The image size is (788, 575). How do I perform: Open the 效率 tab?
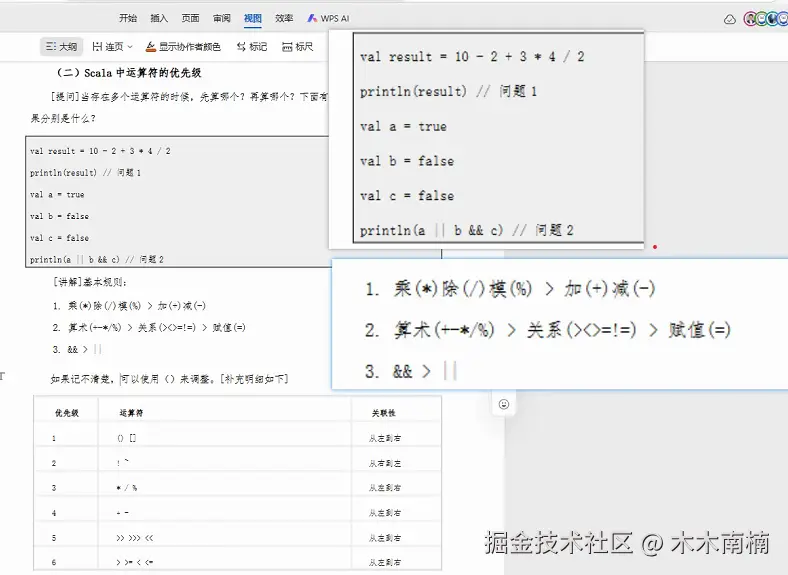point(283,18)
